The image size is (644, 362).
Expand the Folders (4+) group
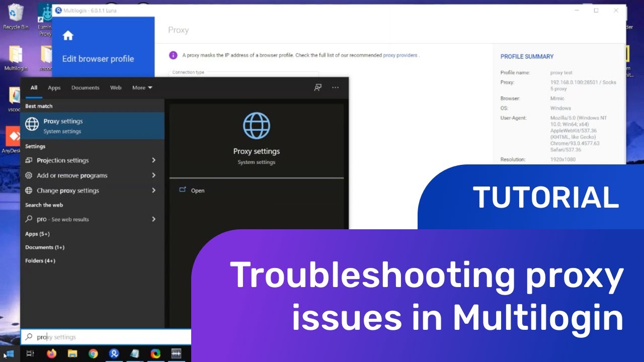(40, 261)
